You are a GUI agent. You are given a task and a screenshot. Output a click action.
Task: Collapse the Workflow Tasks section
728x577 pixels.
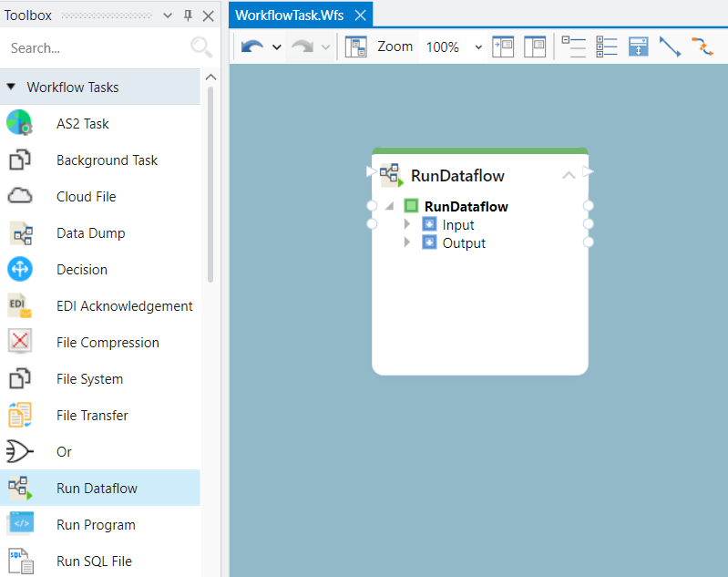click(11, 88)
